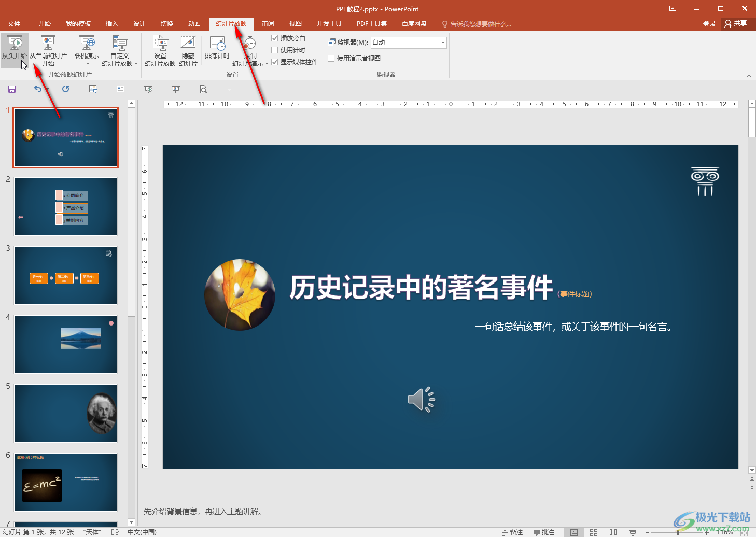This screenshot has height=537, width=756.
Task: Switch to 插入 tab
Action: [x=111, y=24]
